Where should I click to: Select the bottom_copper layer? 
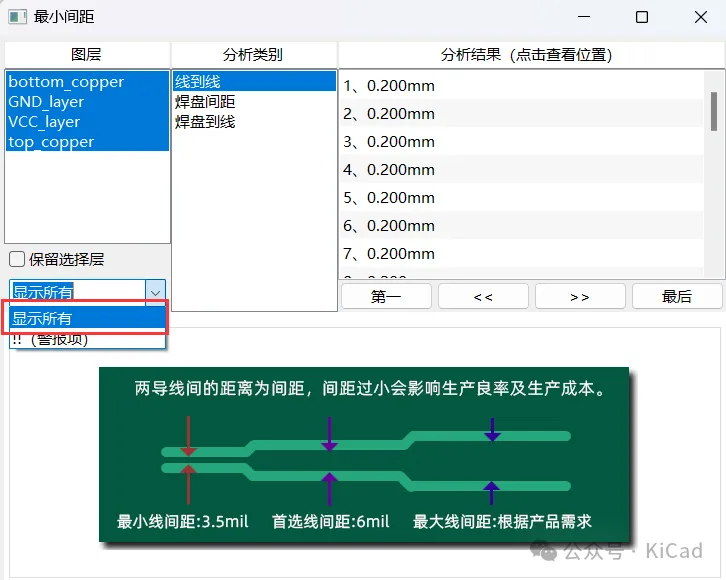(87, 81)
